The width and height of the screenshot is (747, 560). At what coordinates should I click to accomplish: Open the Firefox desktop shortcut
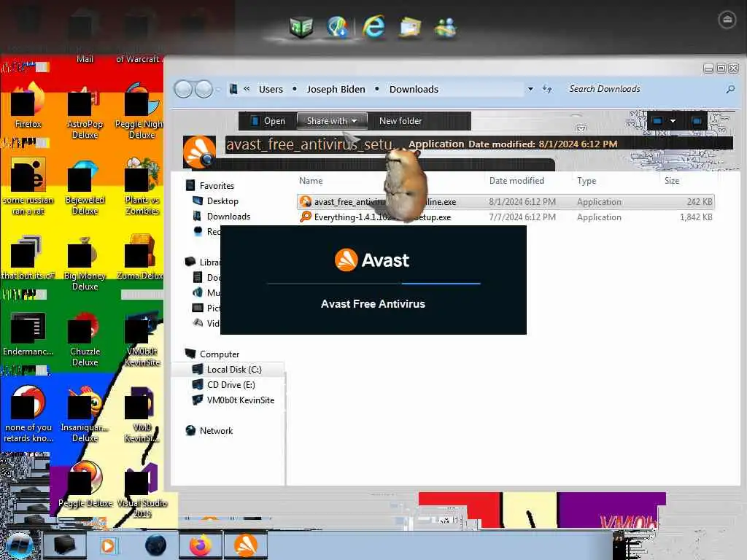[28, 105]
